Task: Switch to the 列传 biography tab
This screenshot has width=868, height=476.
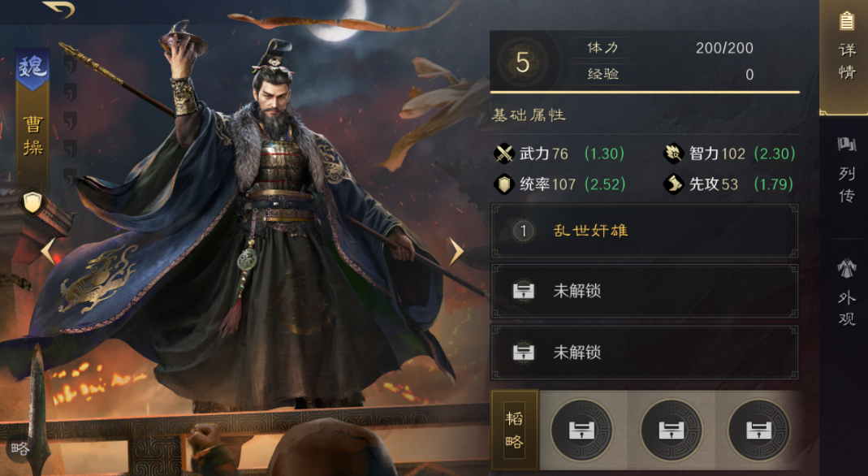Action: pyautogui.click(x=846, y=171)
